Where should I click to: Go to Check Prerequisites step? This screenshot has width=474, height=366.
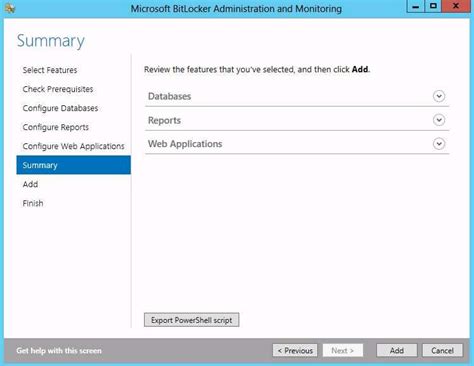click(58, 89)
